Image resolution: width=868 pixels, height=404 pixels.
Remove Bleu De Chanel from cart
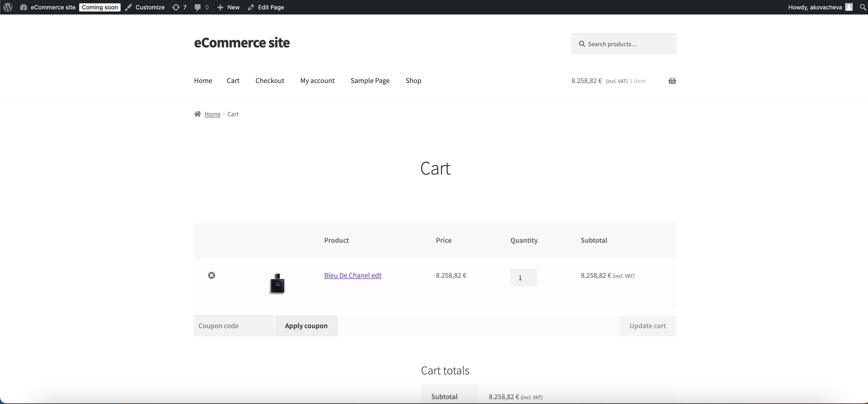pyautogui.click(x=211, y=275)
